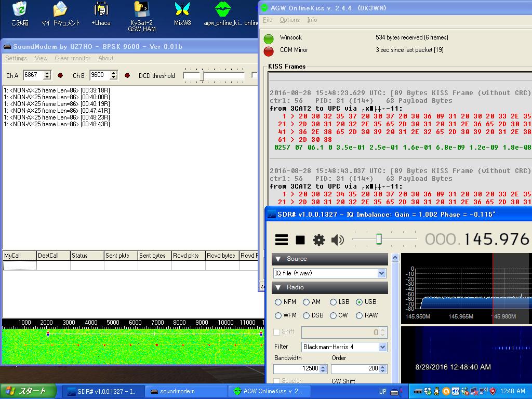
Task: Open AGW OnlineKiss Options menu
Action: (290, 20)
